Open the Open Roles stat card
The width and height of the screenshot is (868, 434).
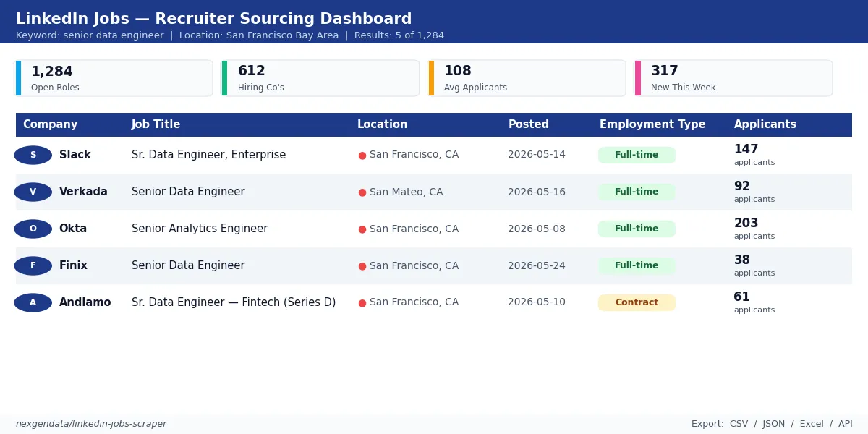click(x=114, y=78)
